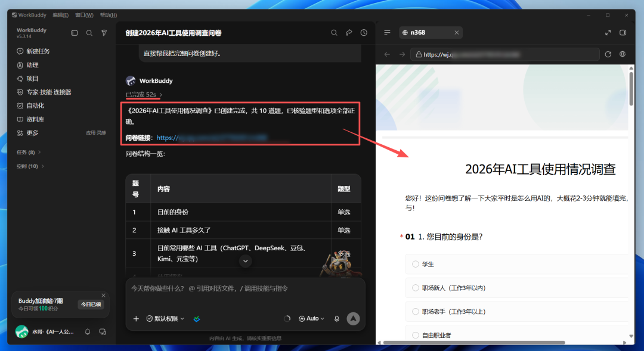Click the embedded browser vertical scrollbar
644x351 pixels.
coord(631,88)
